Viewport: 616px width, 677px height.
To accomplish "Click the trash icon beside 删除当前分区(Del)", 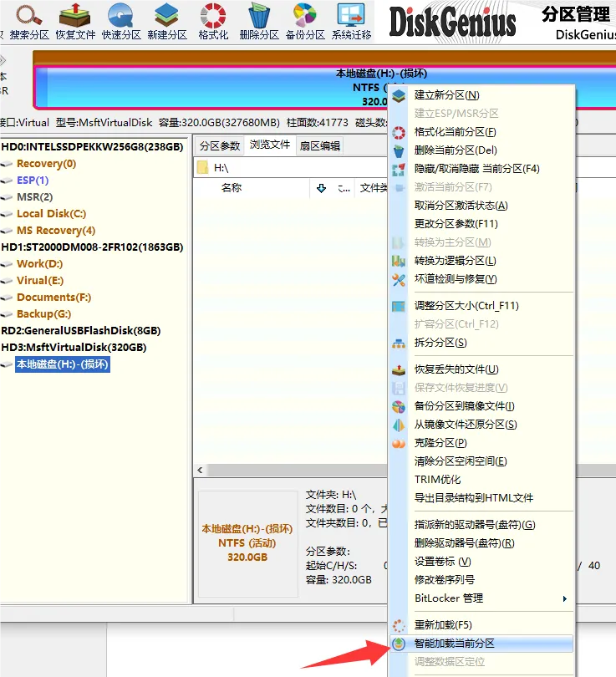I will 399,150.
